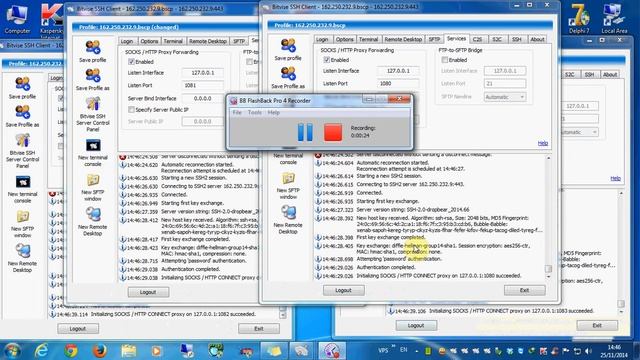Click Help link in back-right window
640x360 pixels.
(x=616, y=178)
